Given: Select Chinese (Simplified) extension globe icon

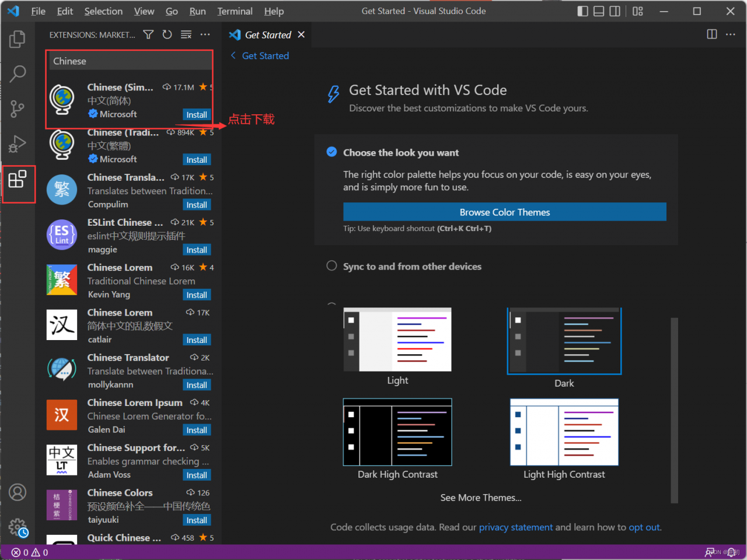Looking at the screenshot, I should pyautogui.click(x=62, y=100).
